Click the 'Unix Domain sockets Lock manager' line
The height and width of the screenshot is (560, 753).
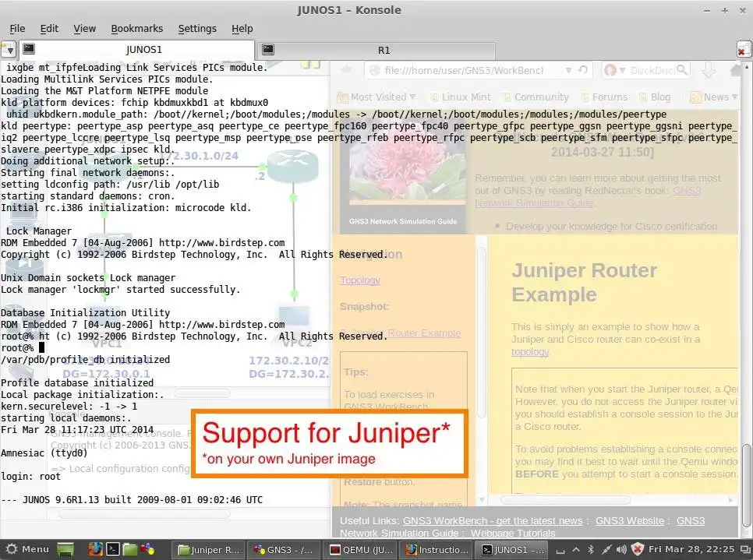point(88,278)
